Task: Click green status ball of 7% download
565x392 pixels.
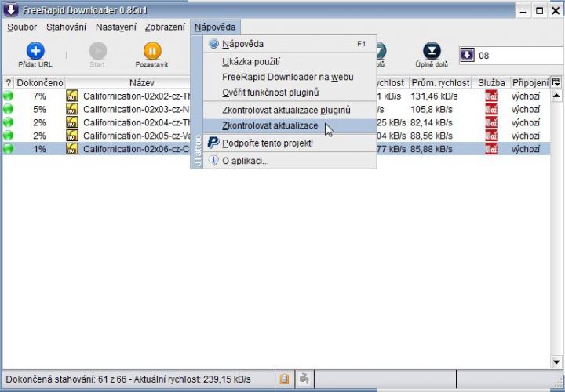Action: (8, 96)
